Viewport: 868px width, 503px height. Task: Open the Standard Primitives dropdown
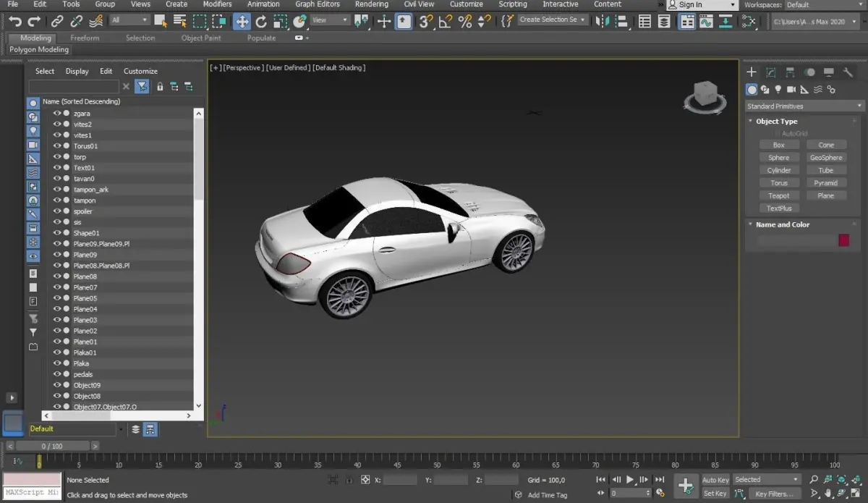(x=804, y=106)
